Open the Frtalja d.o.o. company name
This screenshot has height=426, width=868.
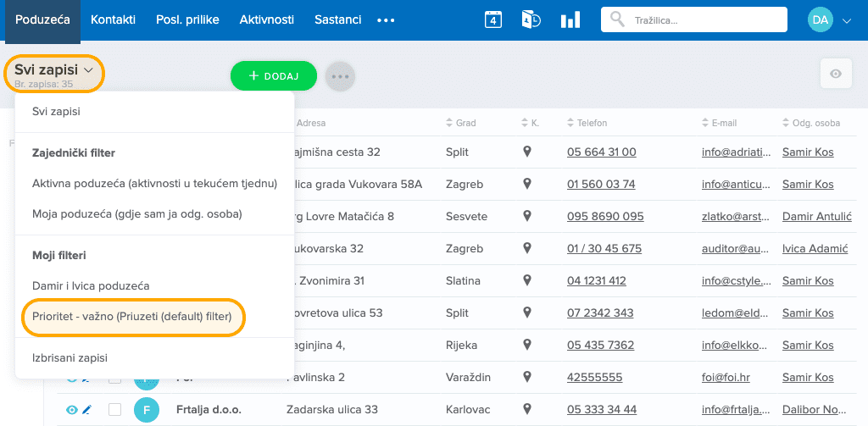pyautogui.click(x=209, y=410)
